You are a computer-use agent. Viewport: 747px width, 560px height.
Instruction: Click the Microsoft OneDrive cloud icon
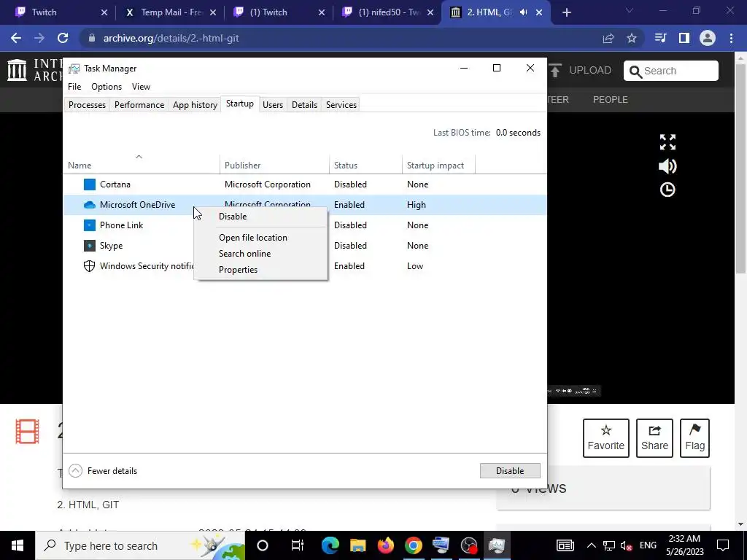click(x=90, y=205)
